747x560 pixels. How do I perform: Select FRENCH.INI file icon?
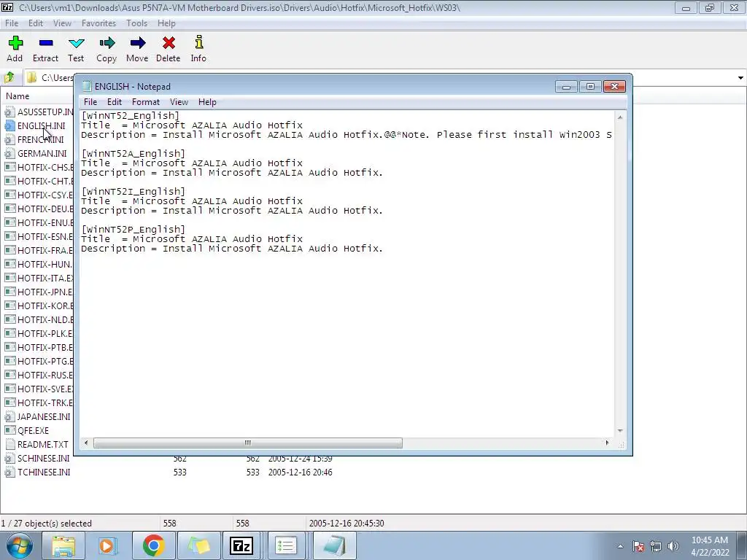(x=9, y=139)
